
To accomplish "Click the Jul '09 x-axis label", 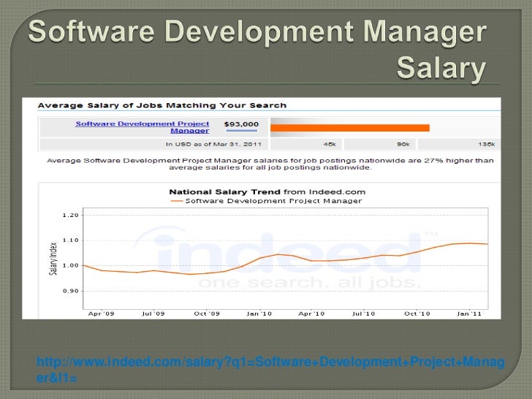I will pyautogui.click(x=153, y=313).
